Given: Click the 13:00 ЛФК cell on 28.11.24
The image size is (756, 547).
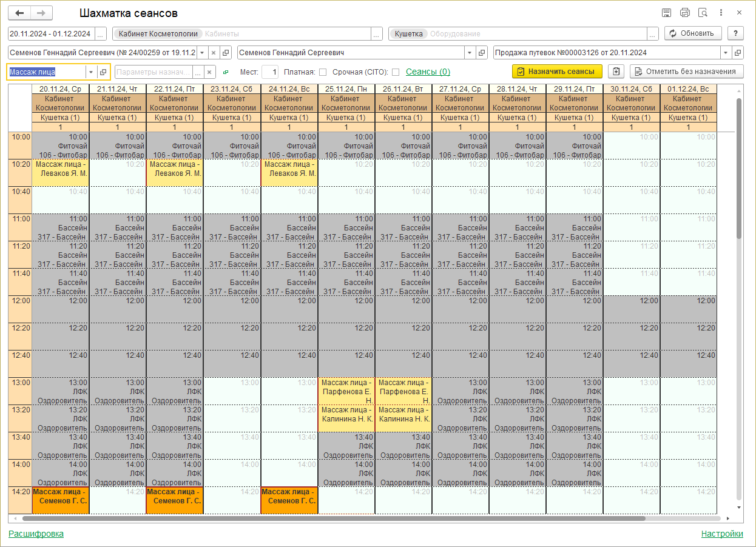Looking at the screenshot, I should pyautogui.click(x=517, y=391).
